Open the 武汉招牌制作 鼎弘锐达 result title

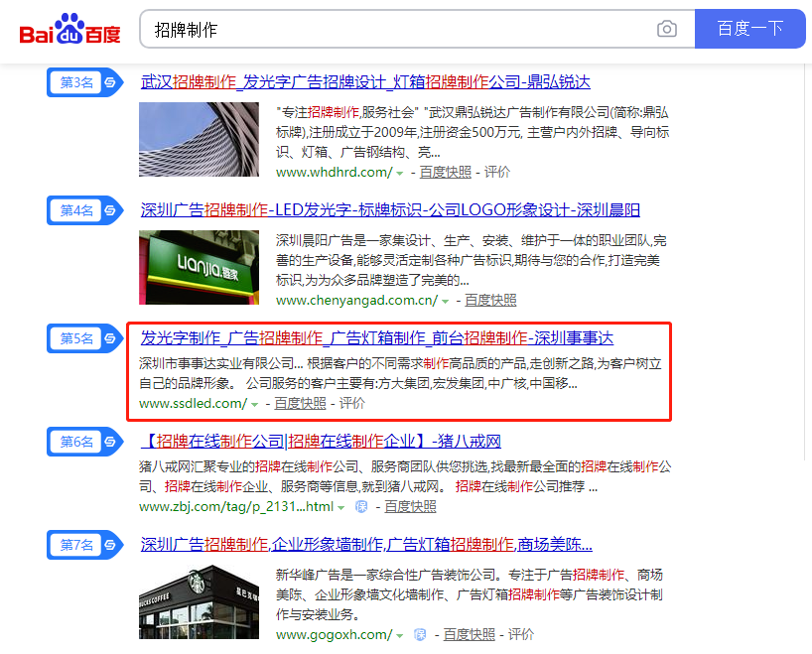(365, 81)
